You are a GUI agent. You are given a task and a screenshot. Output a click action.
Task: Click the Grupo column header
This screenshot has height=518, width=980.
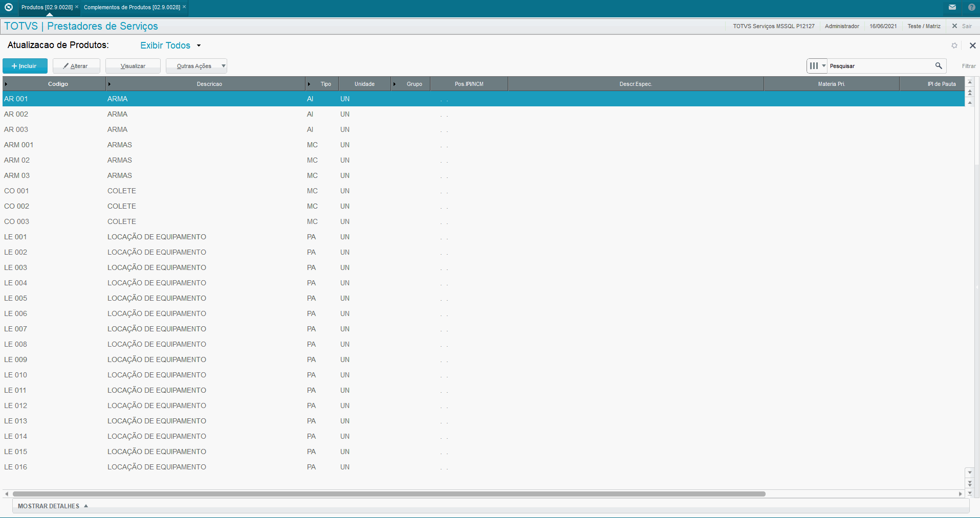[x=410, y=84]
